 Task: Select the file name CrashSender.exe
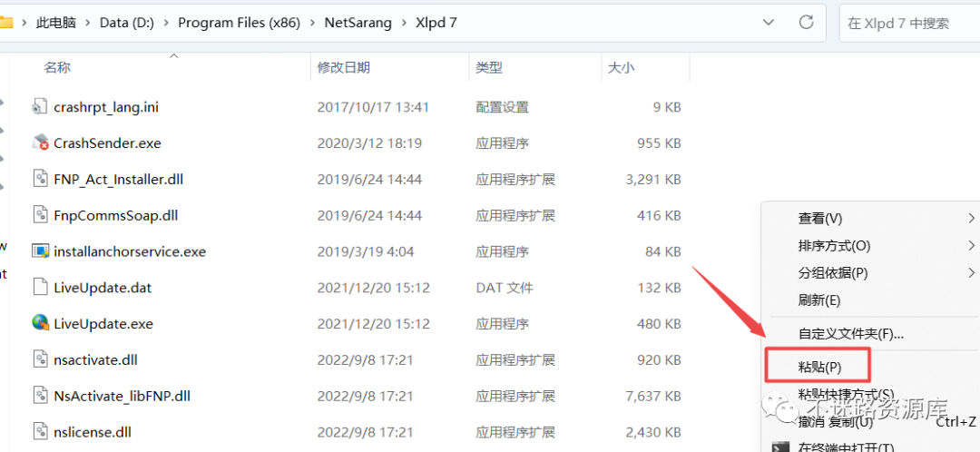click(107, 143)
